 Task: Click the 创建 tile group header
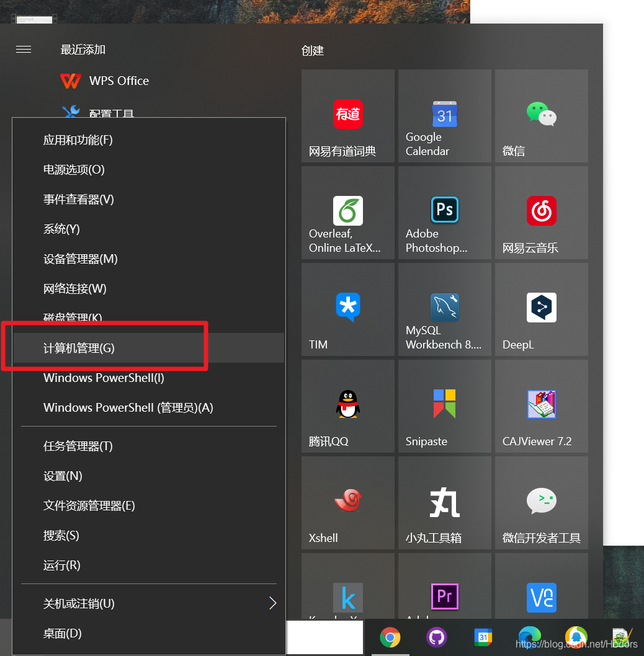coord(312,51)
